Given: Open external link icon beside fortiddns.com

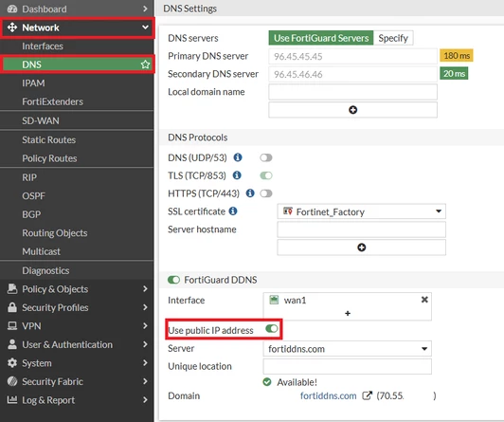Looking at the screenshot, I should pyautogui.click(x=367, y=395).
